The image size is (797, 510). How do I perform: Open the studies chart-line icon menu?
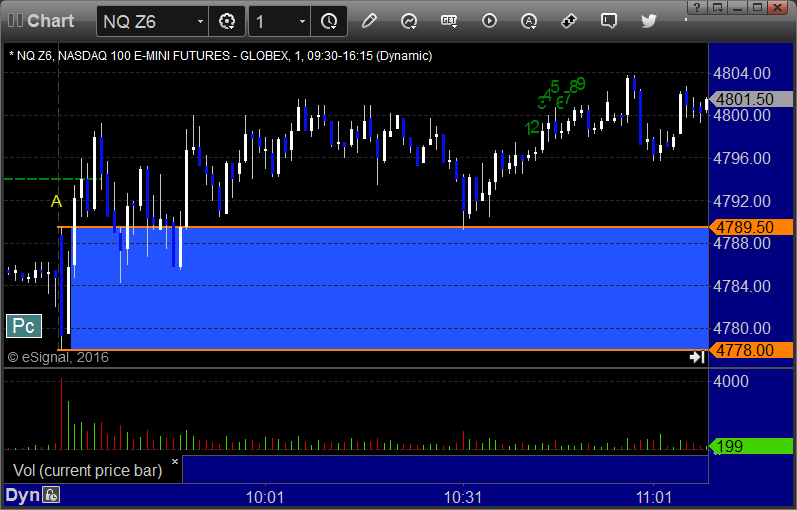(x=409, y=21)
